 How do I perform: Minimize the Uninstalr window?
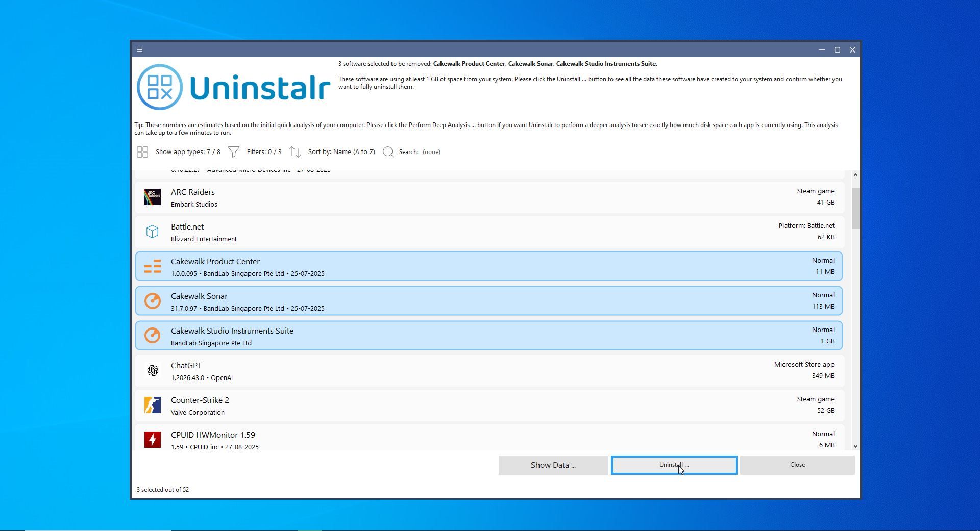[822, 50]
